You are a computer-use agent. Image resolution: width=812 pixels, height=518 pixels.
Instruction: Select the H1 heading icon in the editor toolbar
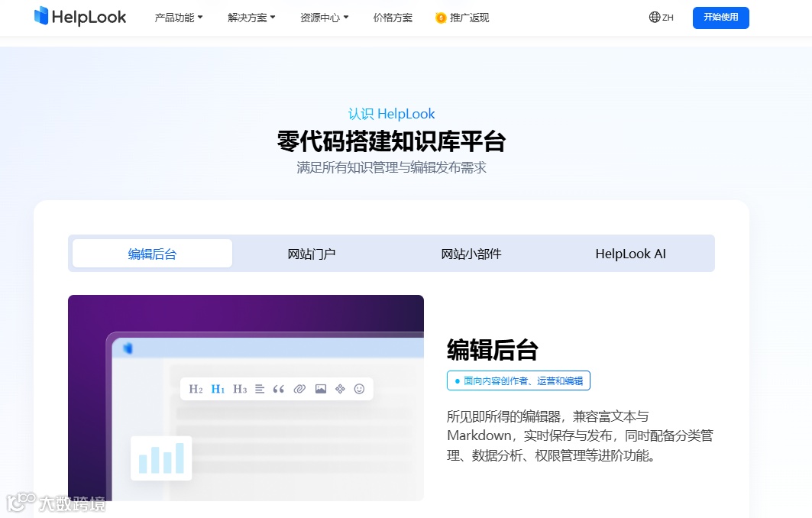tap(218, 389)
